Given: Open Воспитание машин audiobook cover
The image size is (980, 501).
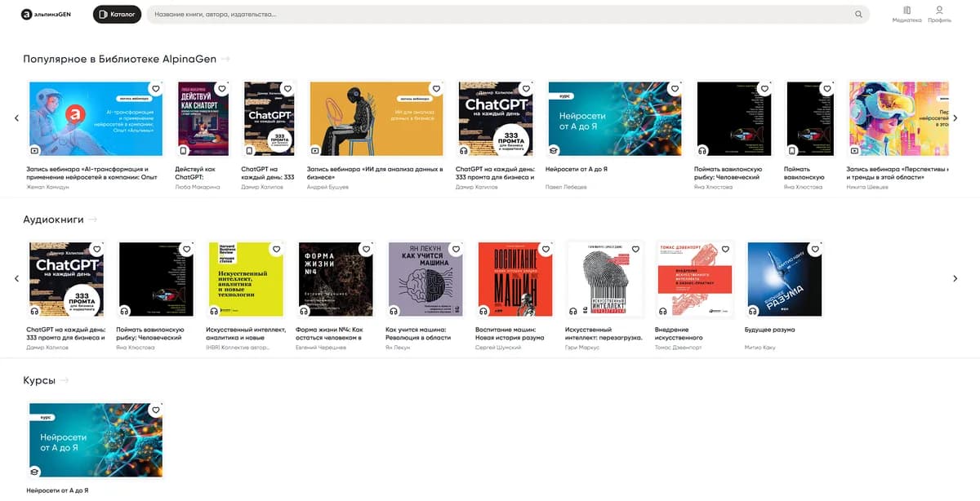Looking at the screenshot, I should (x=516, y=279).
